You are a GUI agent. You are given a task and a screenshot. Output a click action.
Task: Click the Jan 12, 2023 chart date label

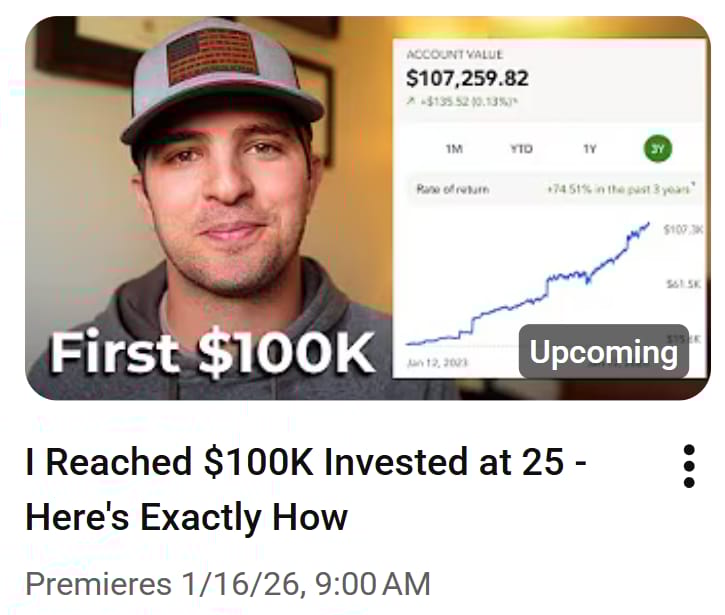click(437, 363)
